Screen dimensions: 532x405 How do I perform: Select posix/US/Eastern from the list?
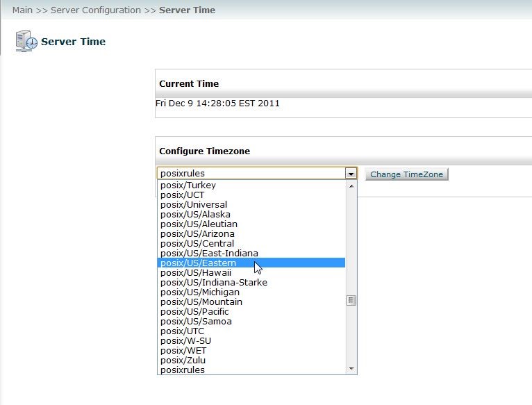(251, 263)
